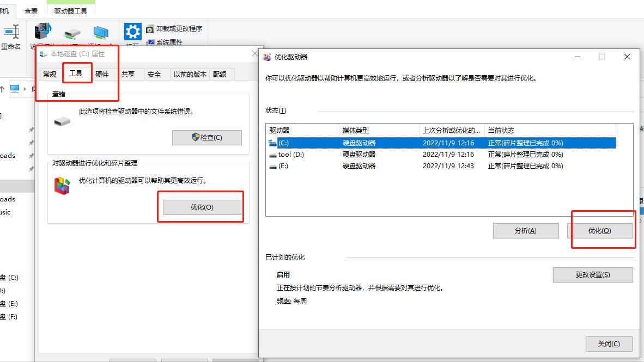Click the BitLocker drive icon in the ribbon
The height and width of the screenshot is (362, 644).
(72, 33)
